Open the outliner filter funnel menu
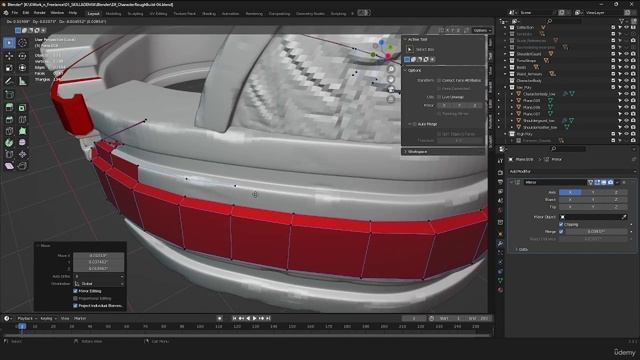This screenshot has width=640, height=360. 622,21
